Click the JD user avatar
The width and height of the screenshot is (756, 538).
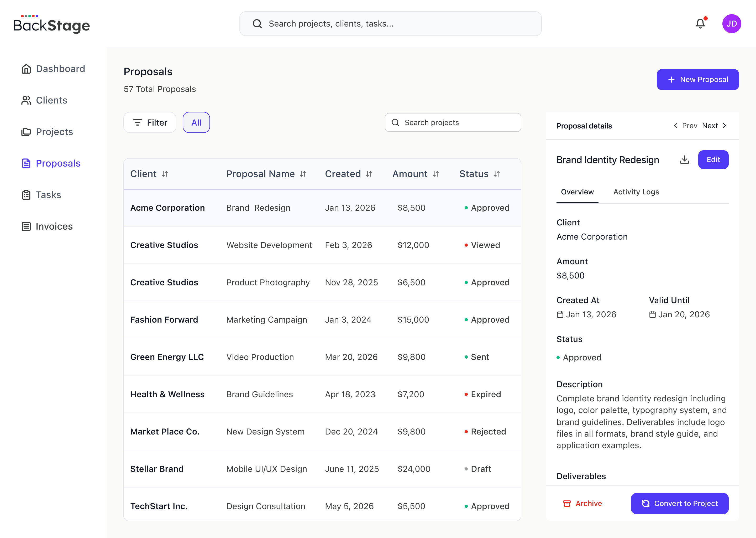tap(731, 24)
